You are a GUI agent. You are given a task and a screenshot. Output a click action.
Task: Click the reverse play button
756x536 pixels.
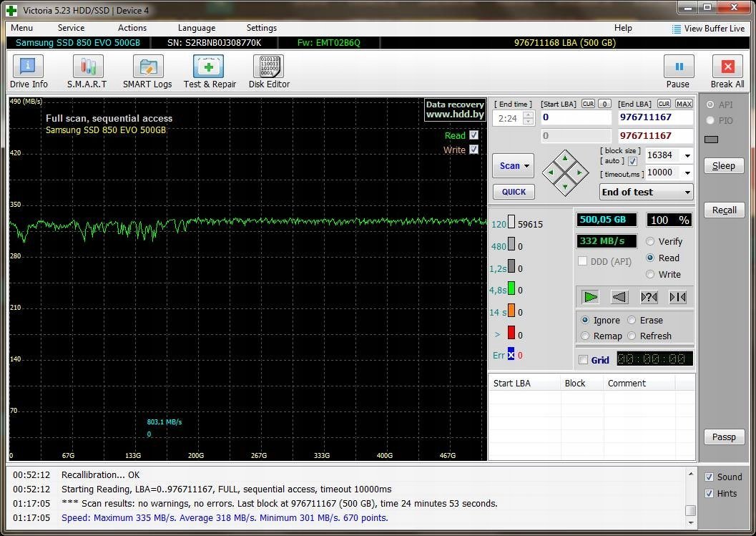(619, 297)
